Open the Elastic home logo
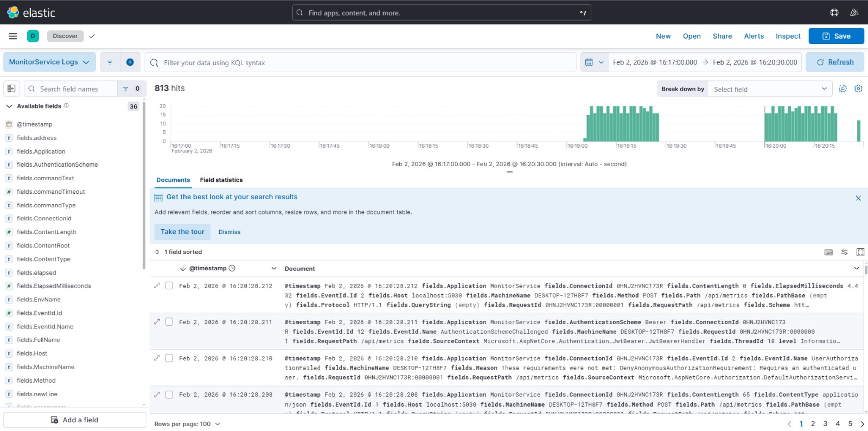Screen dimensions: 868x431 click(31, 12)
